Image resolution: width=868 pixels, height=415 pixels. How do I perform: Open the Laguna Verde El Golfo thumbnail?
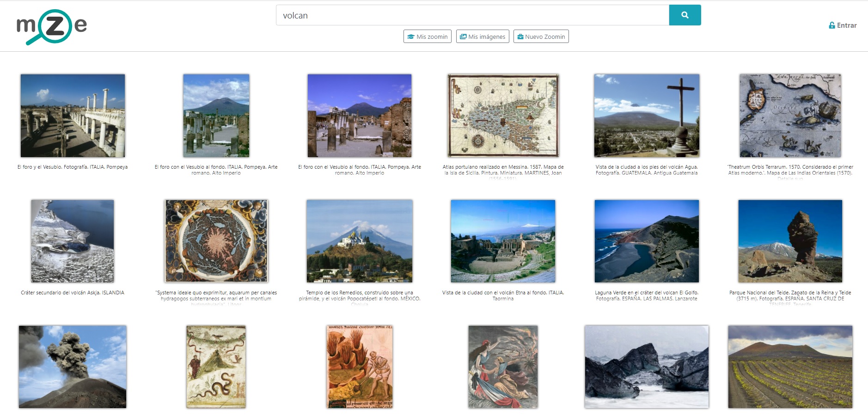coord(647,241)
